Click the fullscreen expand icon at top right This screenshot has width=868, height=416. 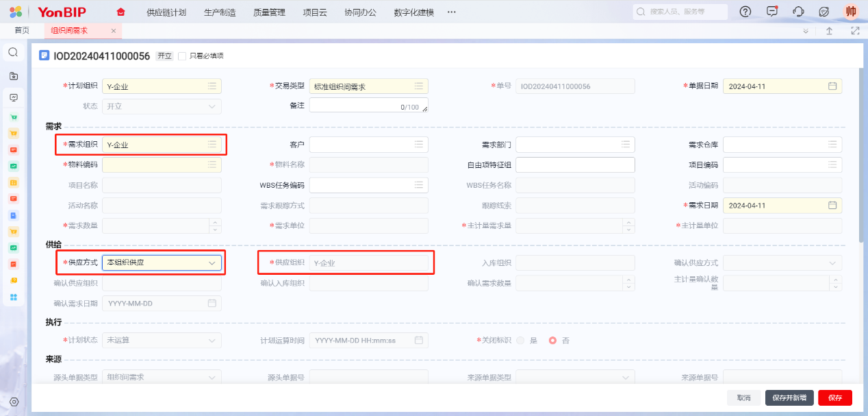(x=855, y=31)
